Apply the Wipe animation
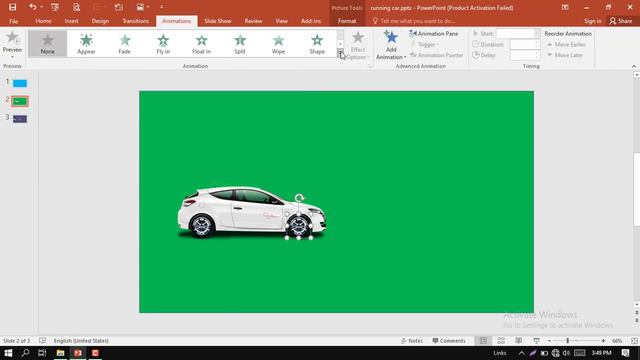640x360 pixels. (x=278, y=43)
